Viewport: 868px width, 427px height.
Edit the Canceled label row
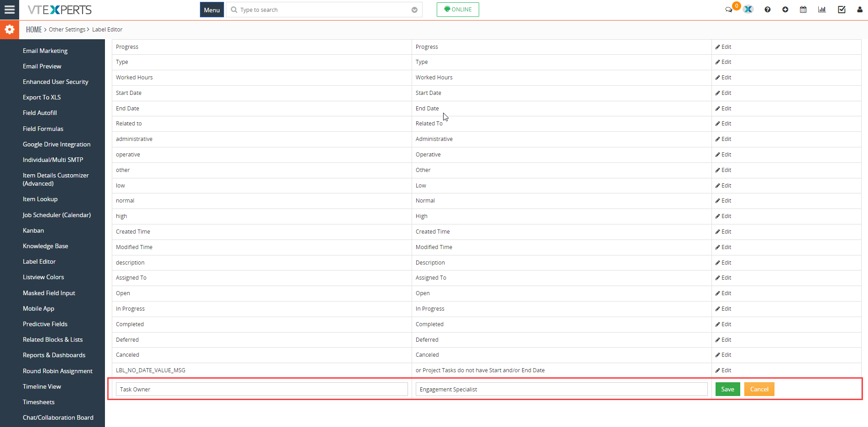[x=723, y=355]
